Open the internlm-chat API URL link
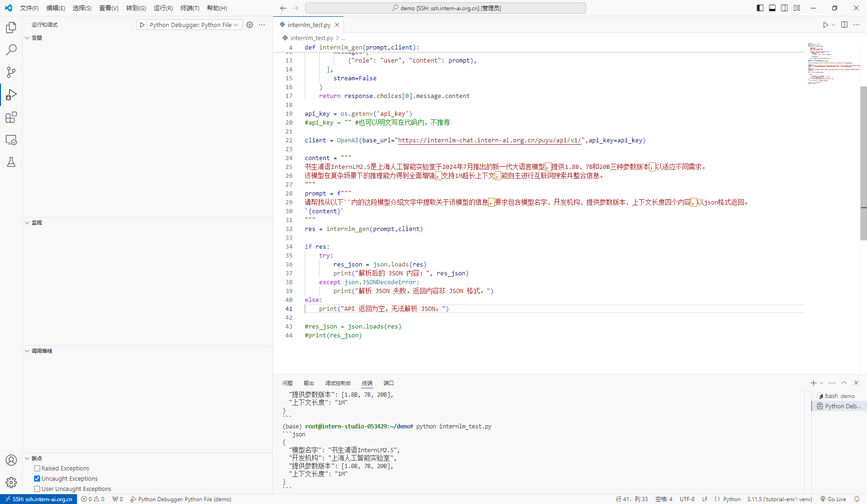 coord(489,140)
